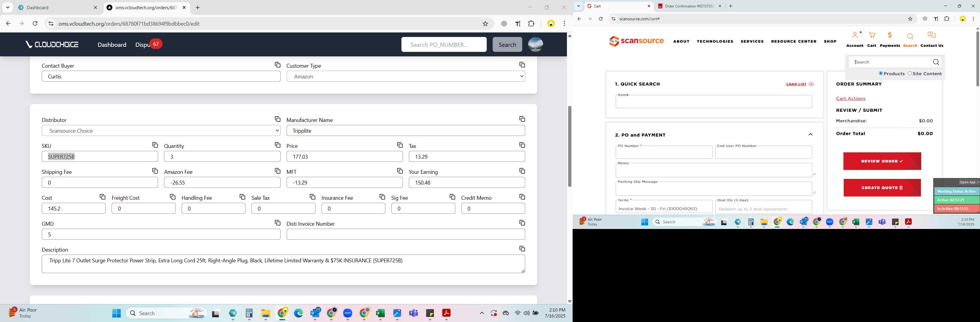Copy the Sig Fee value
Screen dimensions: 980x322
click(x=452, y=197)
